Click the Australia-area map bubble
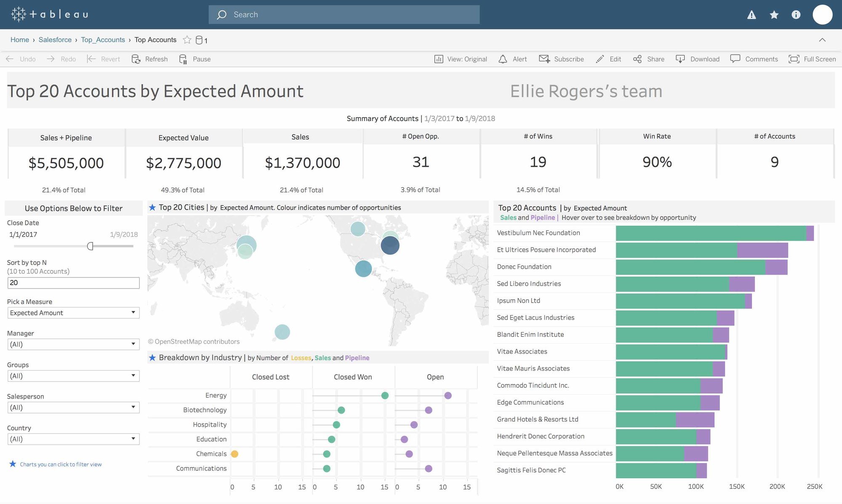Screen dimensions: 842x504 pyautogui.click(x=282, y=332)
